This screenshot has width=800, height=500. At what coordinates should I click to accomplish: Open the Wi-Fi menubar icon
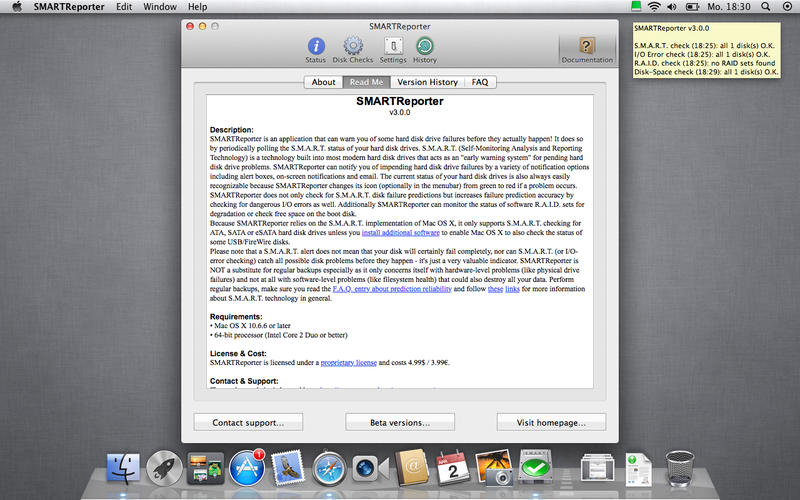654,7
